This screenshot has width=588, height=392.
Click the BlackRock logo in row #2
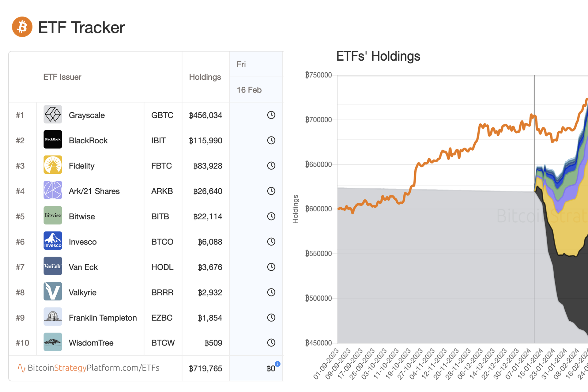[53, 139]
